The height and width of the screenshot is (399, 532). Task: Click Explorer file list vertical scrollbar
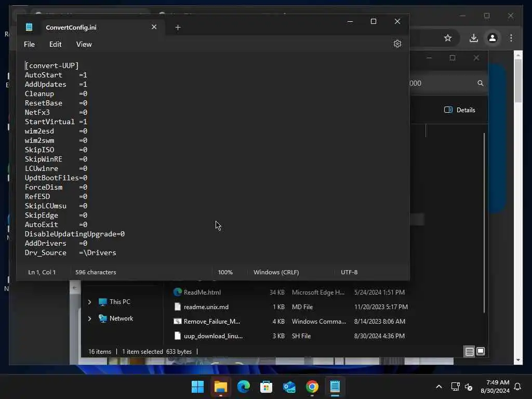click(x=484, y=223)
